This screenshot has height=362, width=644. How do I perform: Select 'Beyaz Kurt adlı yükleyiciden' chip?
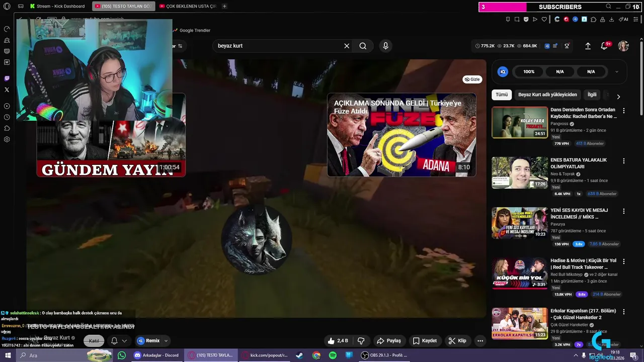[547, 95]
